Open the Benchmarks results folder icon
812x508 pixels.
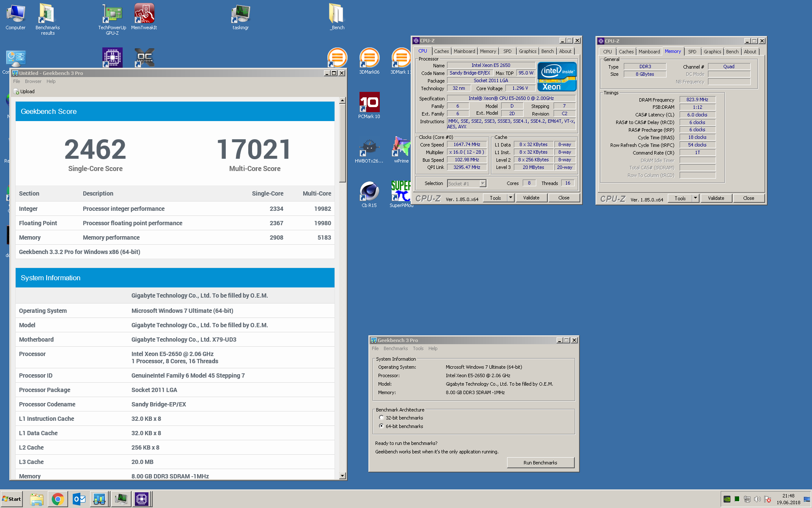click(x=47, y=19)
